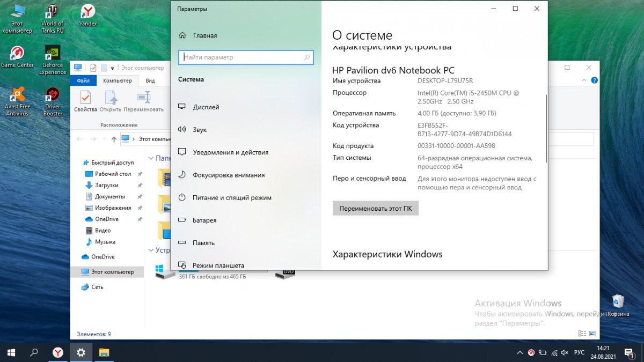This screenshot has width=644, height=362.
Task: Open the Windows Start menu
Action: click(x=11, y=352)
